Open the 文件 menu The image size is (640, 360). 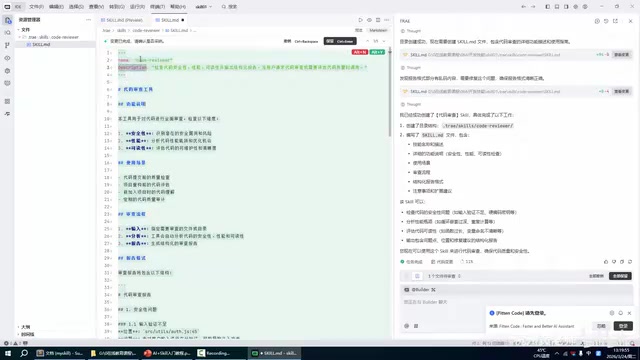[x=36, y=7]
